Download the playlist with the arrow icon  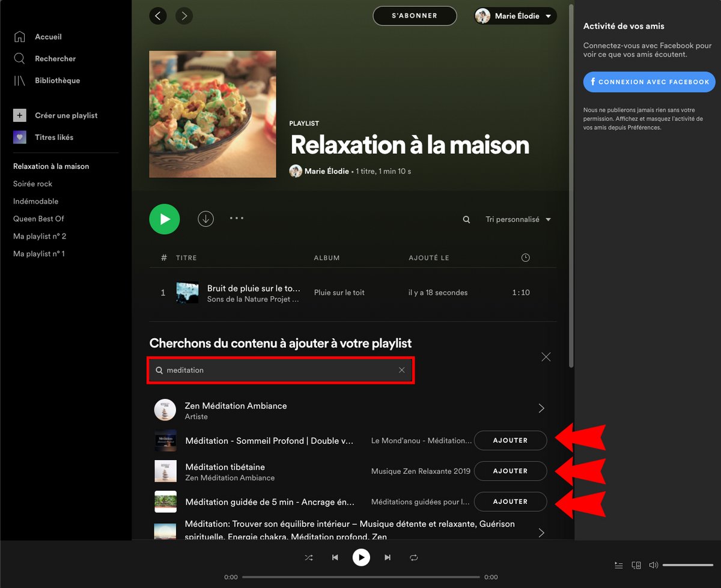click(x=205, y=219)
